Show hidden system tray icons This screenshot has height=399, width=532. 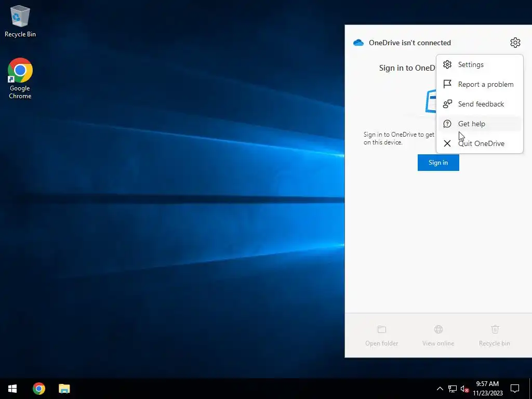(x=440, y=389)
